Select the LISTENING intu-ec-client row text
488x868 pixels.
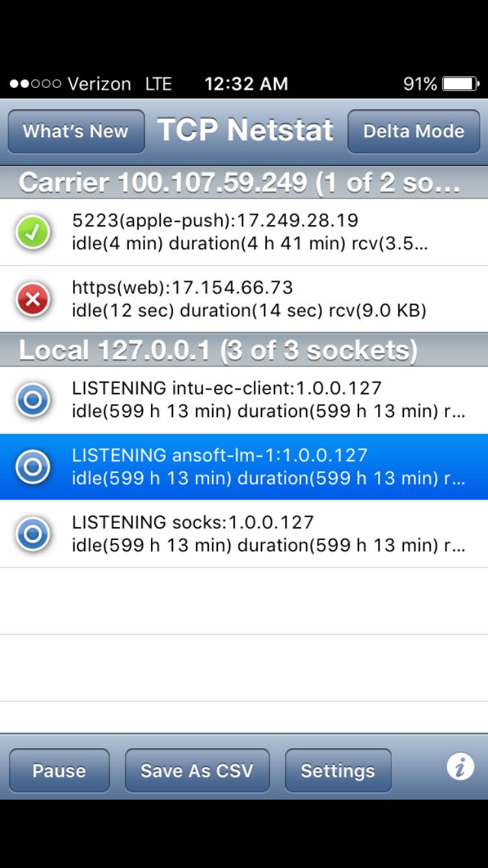tap(269, 400)
